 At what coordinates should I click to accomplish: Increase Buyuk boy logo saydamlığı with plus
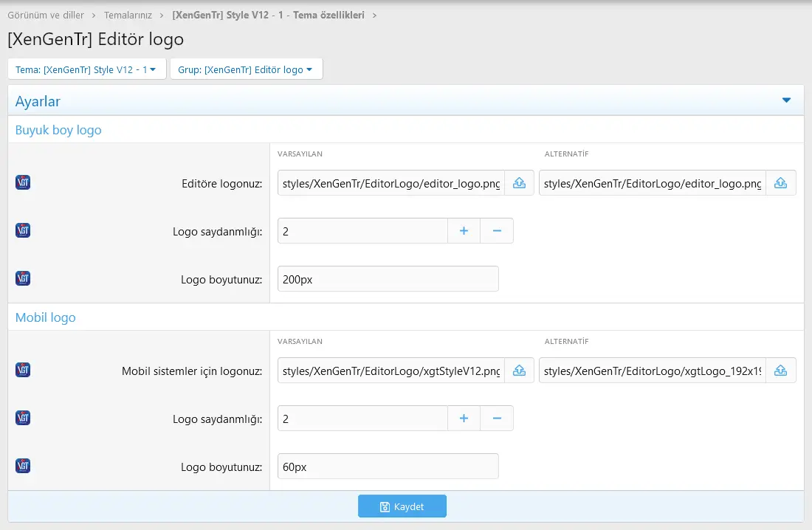(464, 231)
